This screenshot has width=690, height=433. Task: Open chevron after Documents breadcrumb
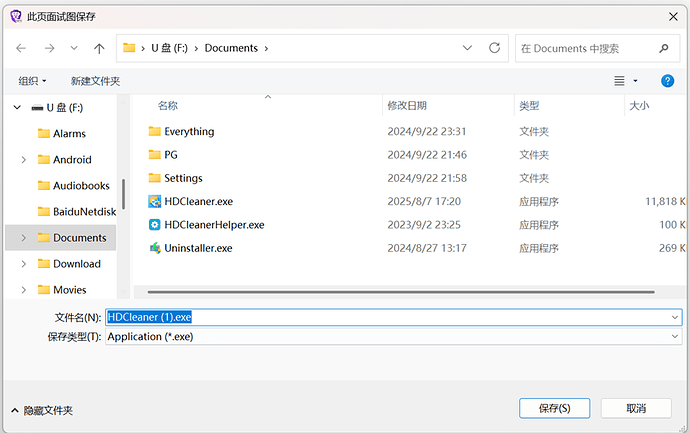coord(266,48)
